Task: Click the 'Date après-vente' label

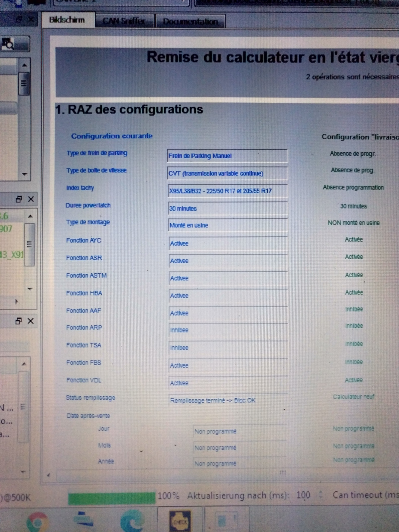Action: coord(88,416)
